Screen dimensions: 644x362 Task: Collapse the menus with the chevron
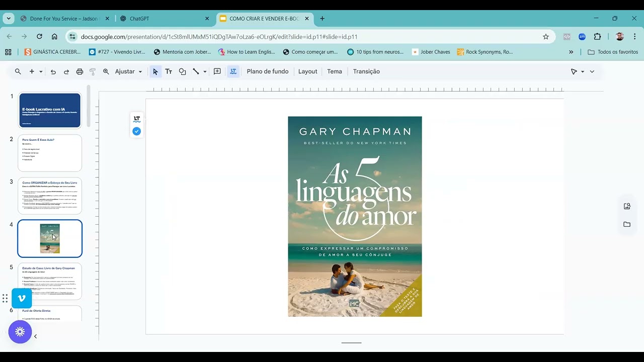click(592, 71)
